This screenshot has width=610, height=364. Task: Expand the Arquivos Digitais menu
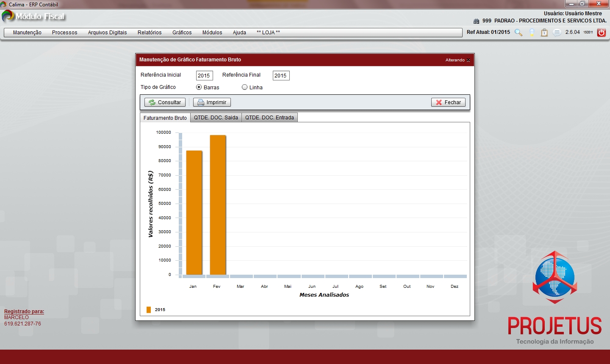point(107,33)
